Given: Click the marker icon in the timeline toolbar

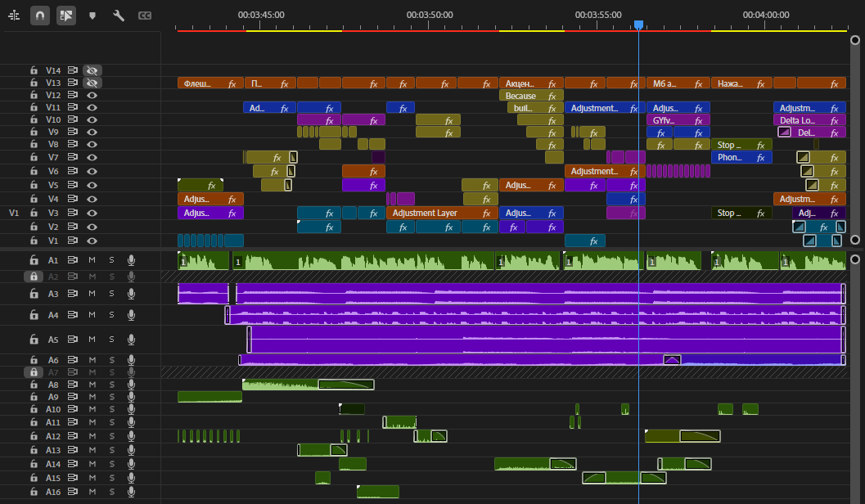Looking at the screenshot, I should (92, 15).
